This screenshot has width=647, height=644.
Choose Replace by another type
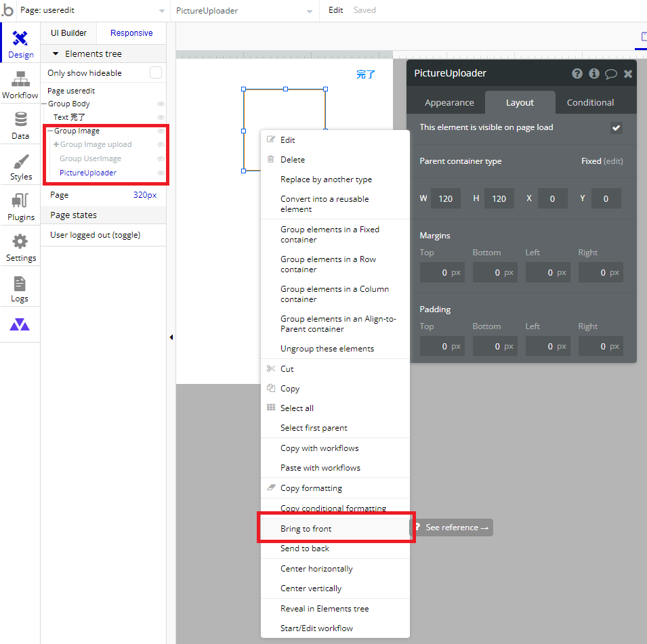(335, 179)
